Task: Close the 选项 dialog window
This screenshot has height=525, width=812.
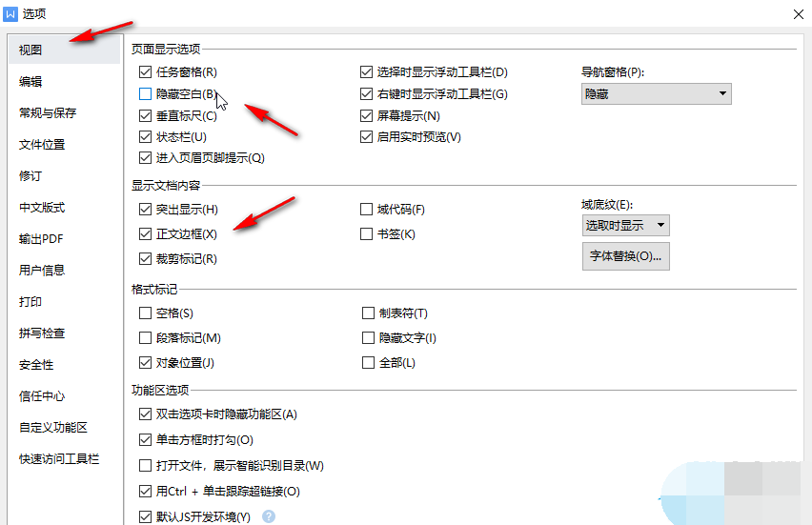Action: (x=796, y=13)
